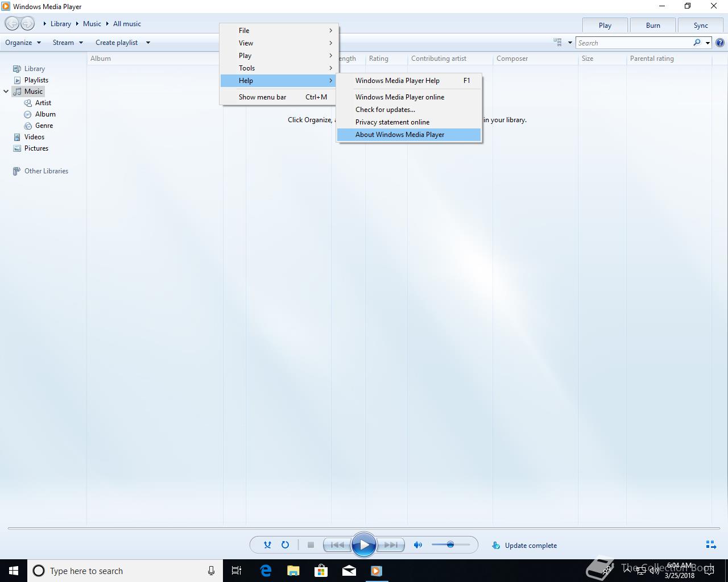Image resolution: width=728 pixels, height=582 pixels.
Task: Click the All music breadcrumb
Action: point(127,24)
